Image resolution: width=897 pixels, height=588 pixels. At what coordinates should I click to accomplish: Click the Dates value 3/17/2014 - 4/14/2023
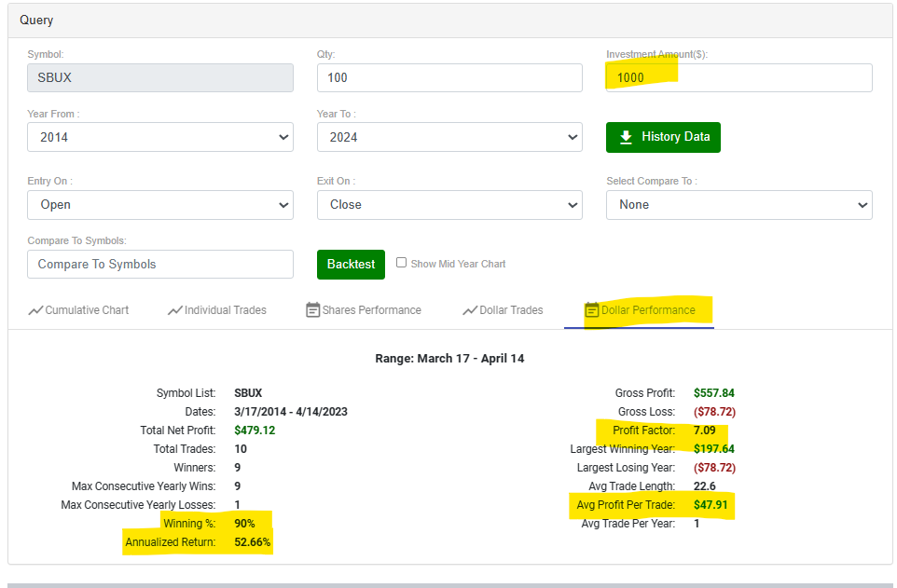tap(291, 412)
